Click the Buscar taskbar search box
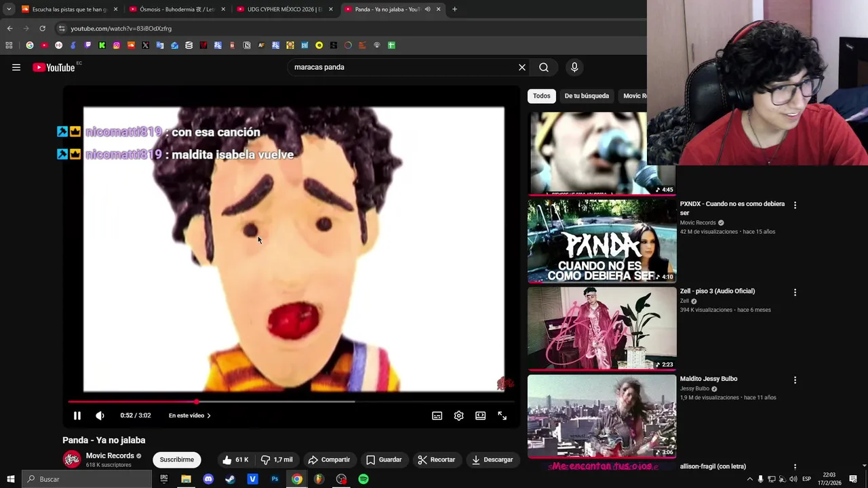 [87, 479]
